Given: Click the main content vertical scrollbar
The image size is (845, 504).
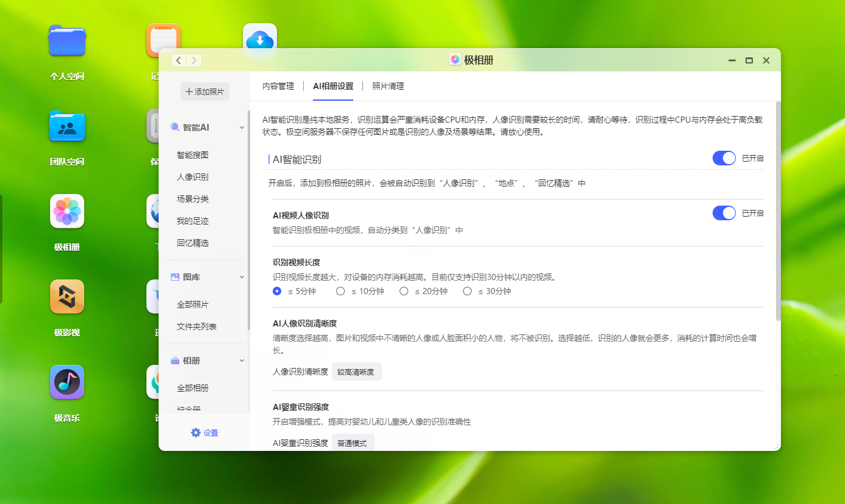Looking at the screenshot, I should (778, 211).
